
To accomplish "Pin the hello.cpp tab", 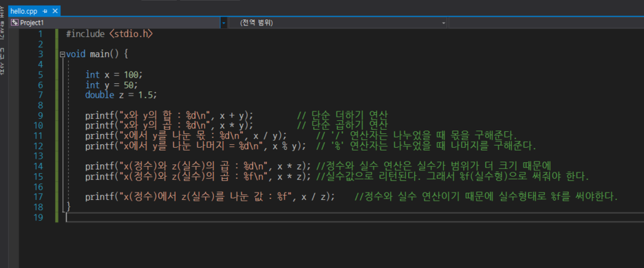I will pyautogui.click(x=45, y=11).
